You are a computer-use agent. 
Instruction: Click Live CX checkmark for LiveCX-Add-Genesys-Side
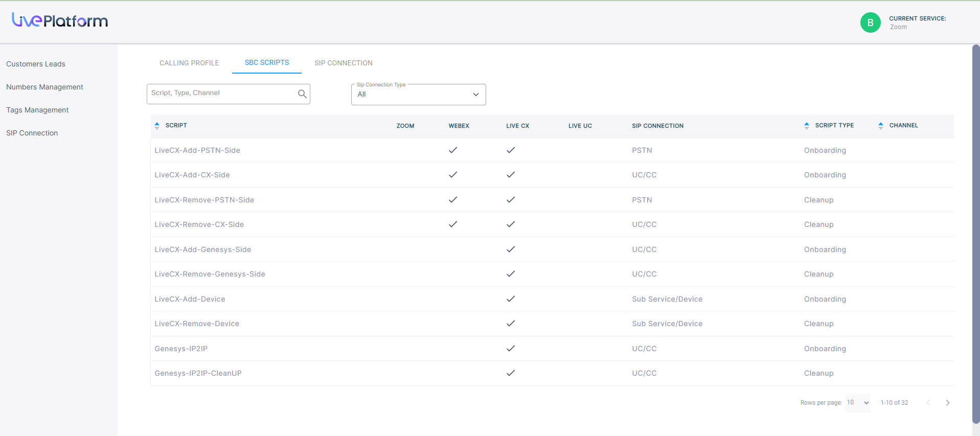(511, 249)
